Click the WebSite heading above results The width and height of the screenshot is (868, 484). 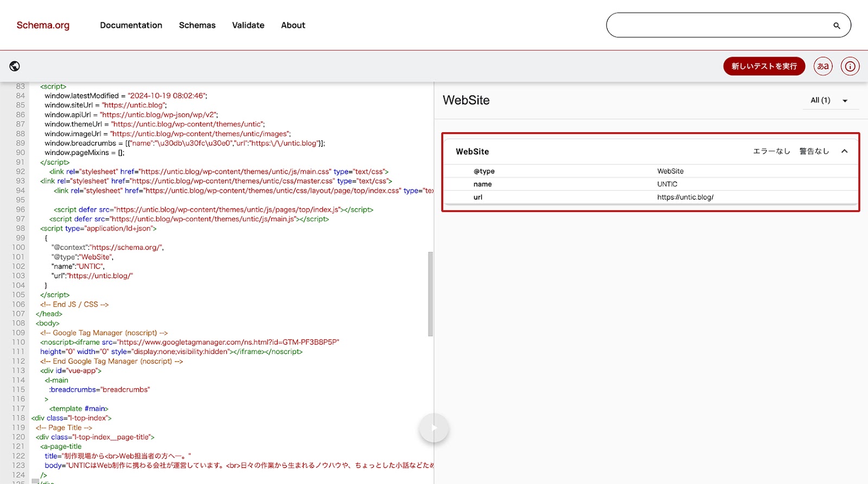[466, 100]
